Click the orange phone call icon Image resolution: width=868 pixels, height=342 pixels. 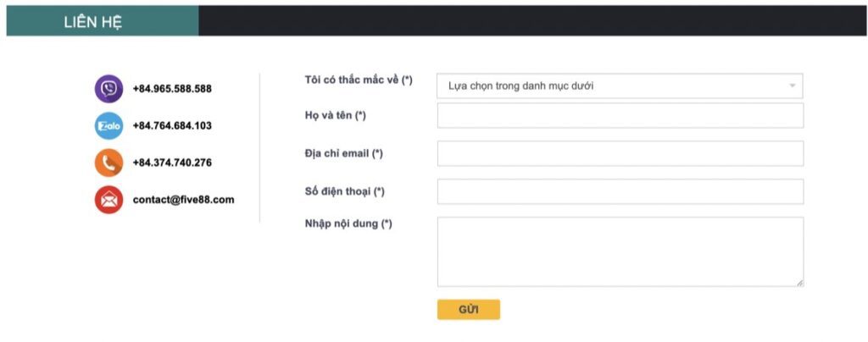(108, 163)
